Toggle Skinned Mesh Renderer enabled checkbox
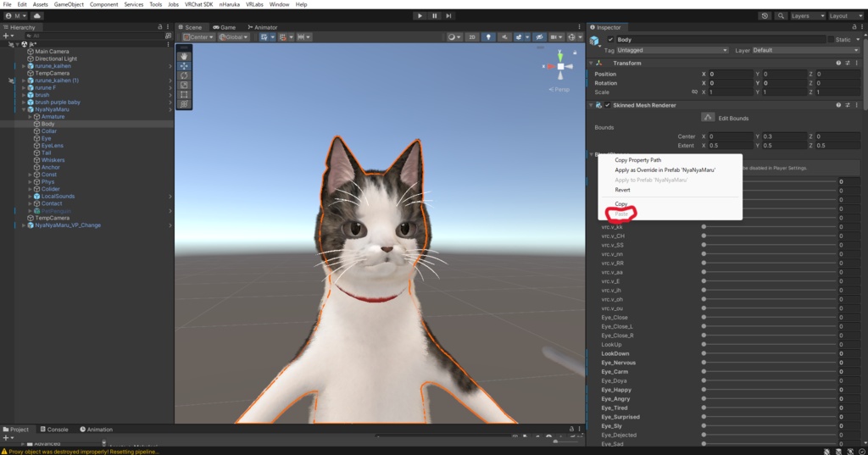868x455 pixels. point(607,105)
